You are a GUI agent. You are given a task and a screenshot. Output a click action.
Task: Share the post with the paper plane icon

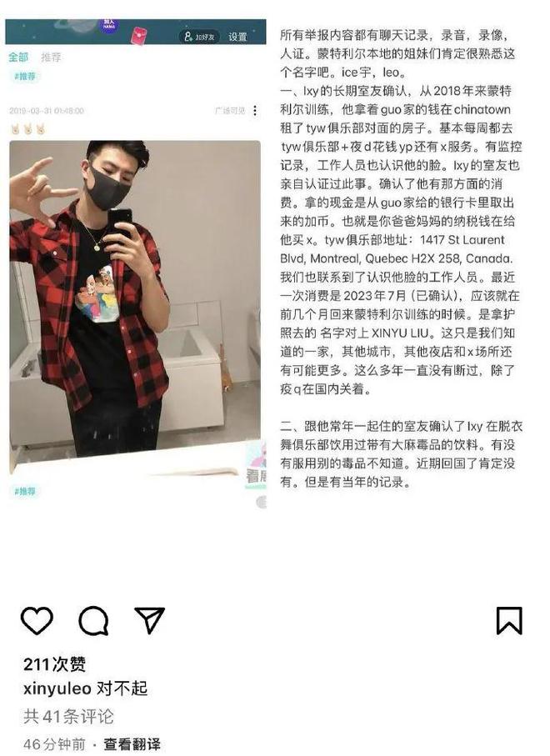[x=149, y=620]
